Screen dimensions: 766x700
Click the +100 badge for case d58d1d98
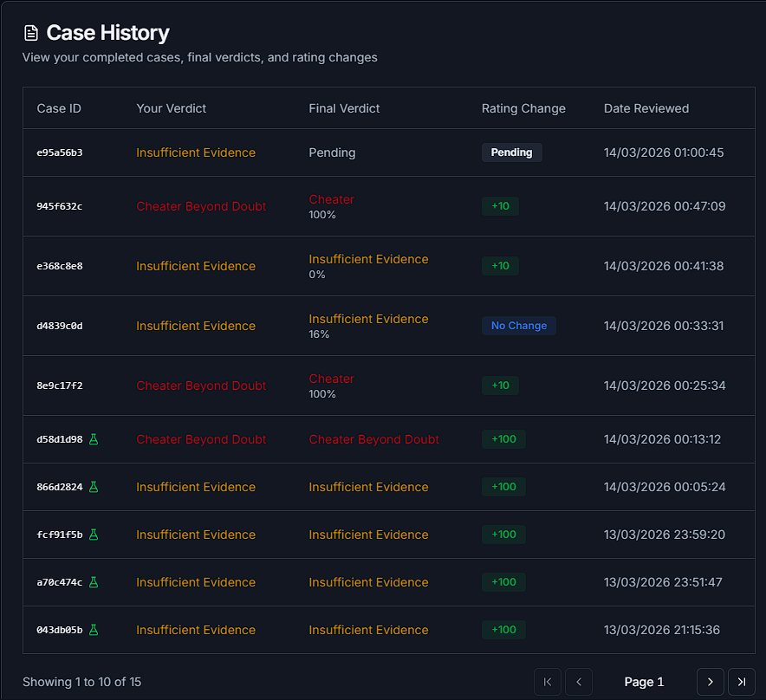(503, 439)
